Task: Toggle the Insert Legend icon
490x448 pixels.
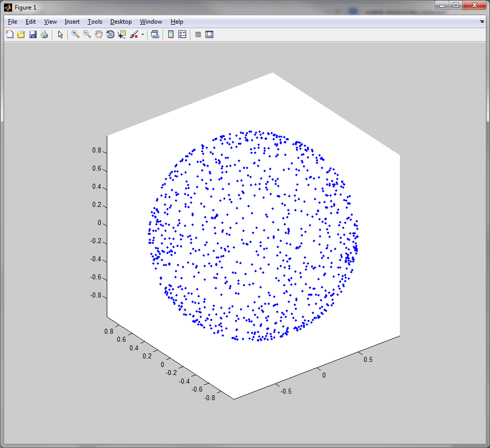Action: [182, 34]
